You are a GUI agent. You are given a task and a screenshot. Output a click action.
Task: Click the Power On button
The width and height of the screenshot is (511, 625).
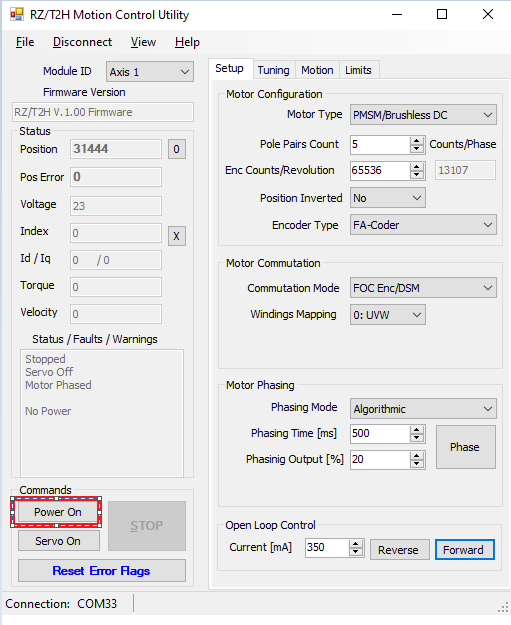[x=58, y=512]
